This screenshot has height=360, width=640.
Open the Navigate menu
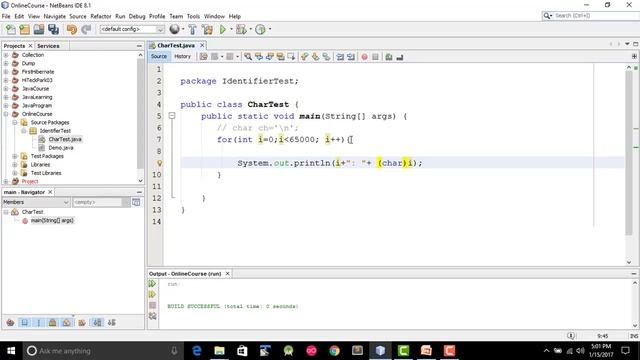click(x=55, y=16)
